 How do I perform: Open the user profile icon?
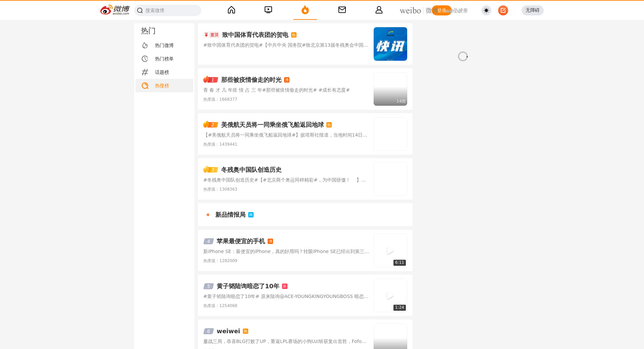[x=379, y=10]
